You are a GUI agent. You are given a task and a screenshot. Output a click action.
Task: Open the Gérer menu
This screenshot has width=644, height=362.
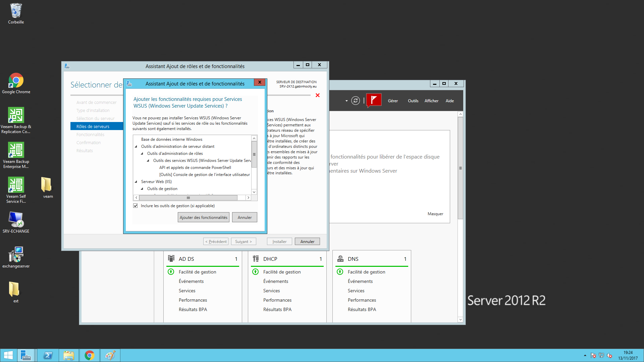coord(393,101)
